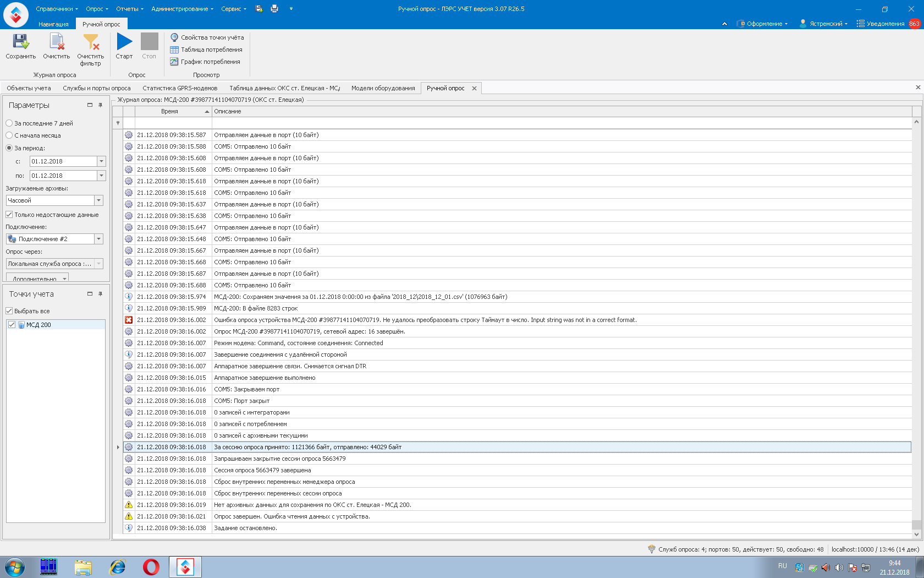Viewport: 924px width, 578px height.
Task: Click the info icon on Задание остановлено row
Action: tap(129, 528)
